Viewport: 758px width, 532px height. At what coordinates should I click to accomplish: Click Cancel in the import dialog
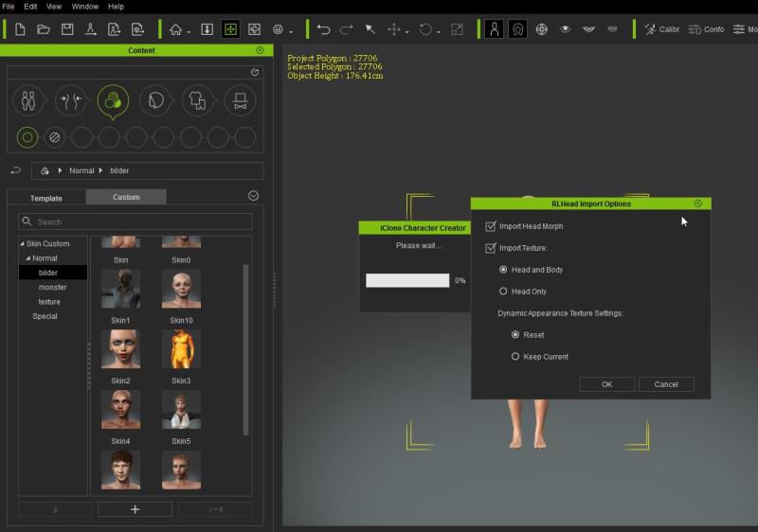[666, 384]
